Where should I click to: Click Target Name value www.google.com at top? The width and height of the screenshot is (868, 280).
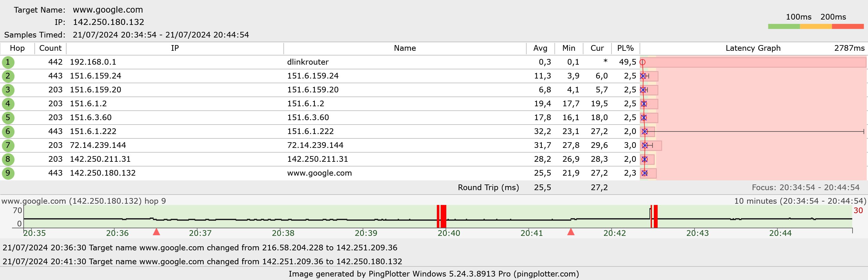click(108, 10)
